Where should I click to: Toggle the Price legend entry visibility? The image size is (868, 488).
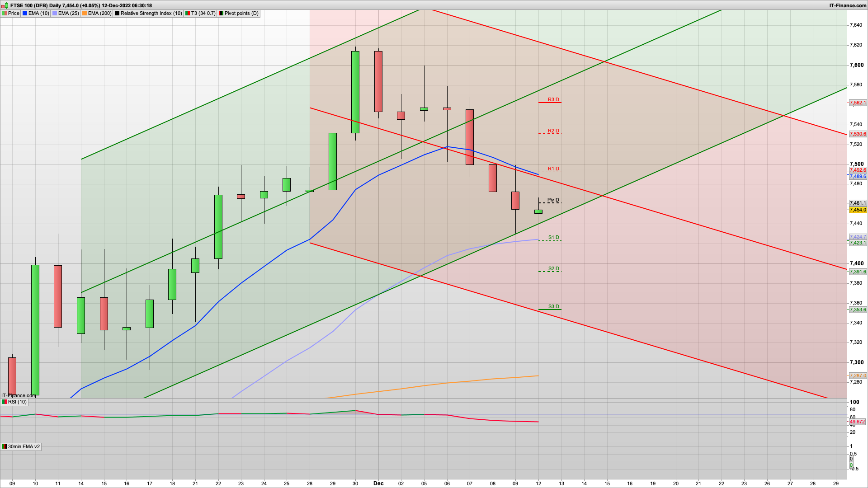13,13
